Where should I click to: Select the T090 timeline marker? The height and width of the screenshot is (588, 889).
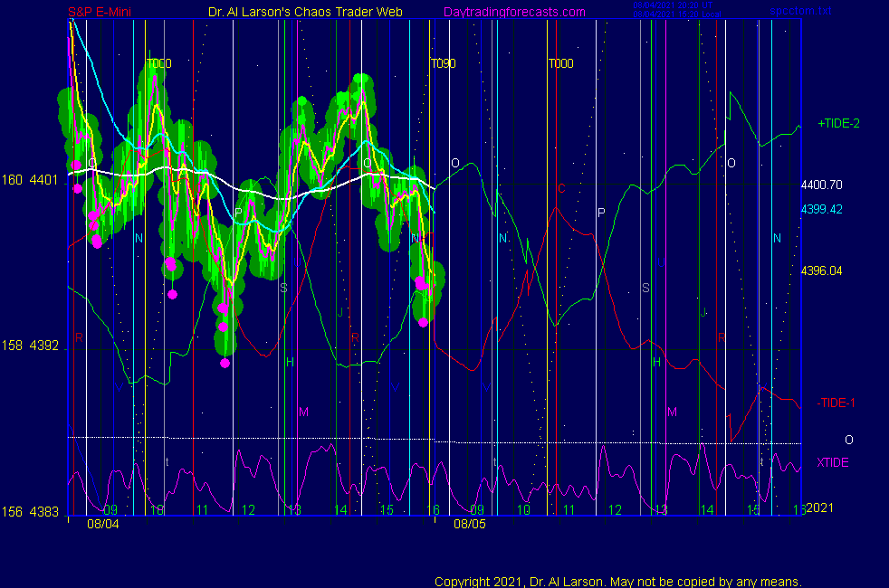click(443, 63)
